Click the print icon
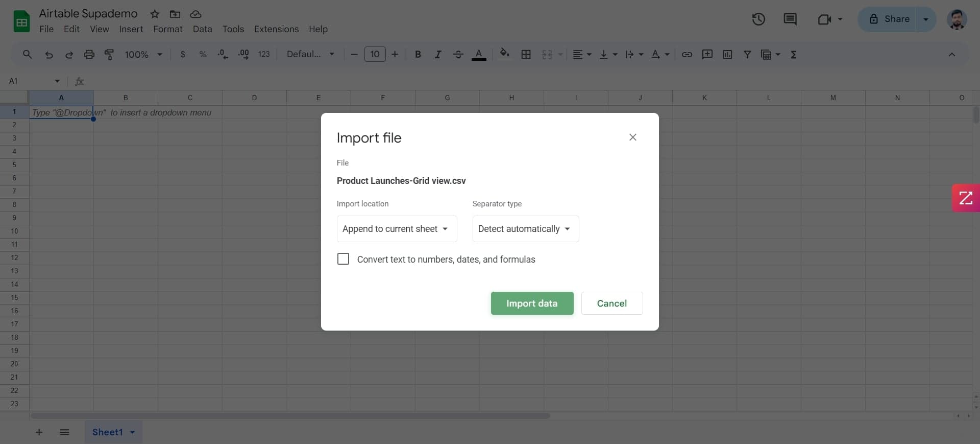Viewport: 980px width, 444px height. (89, 54)
